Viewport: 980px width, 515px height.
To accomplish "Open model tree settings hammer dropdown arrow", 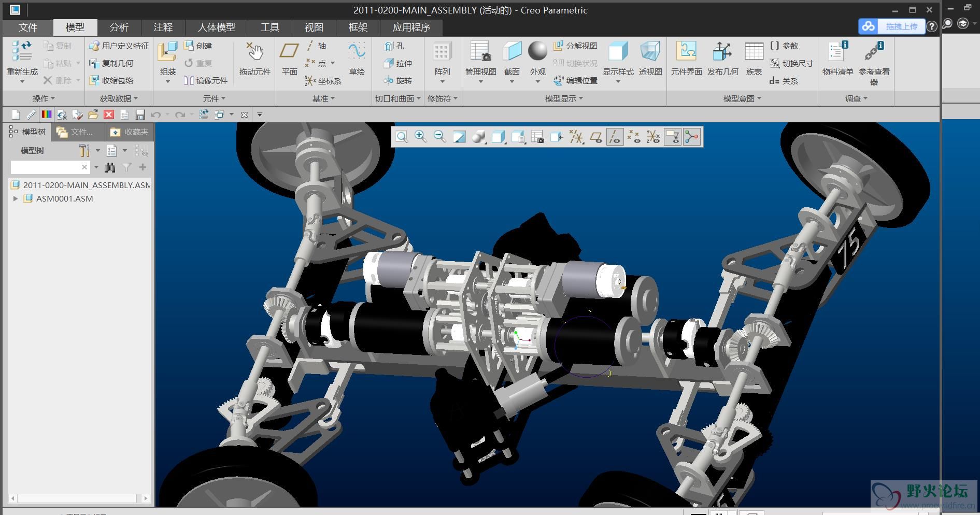I will click(x=97, y=151).
